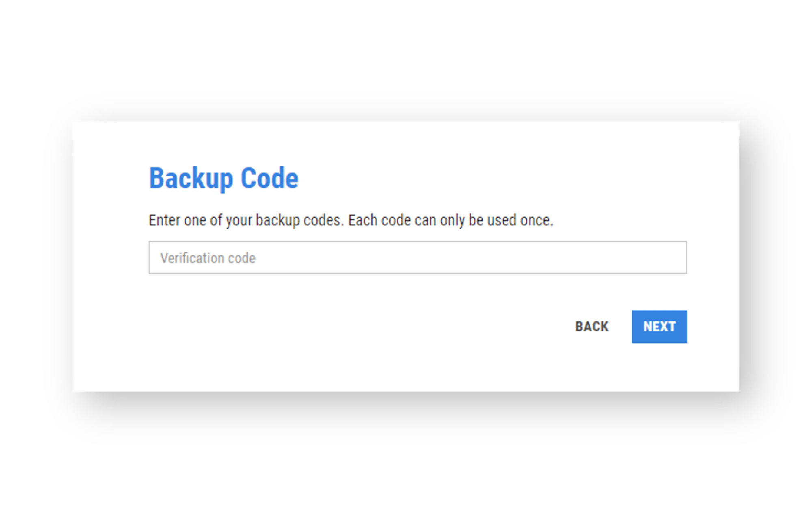This screenshot has width=812, height=513.
Task: Click the placeholder text Verification code
Action: [x=208, y=257]
